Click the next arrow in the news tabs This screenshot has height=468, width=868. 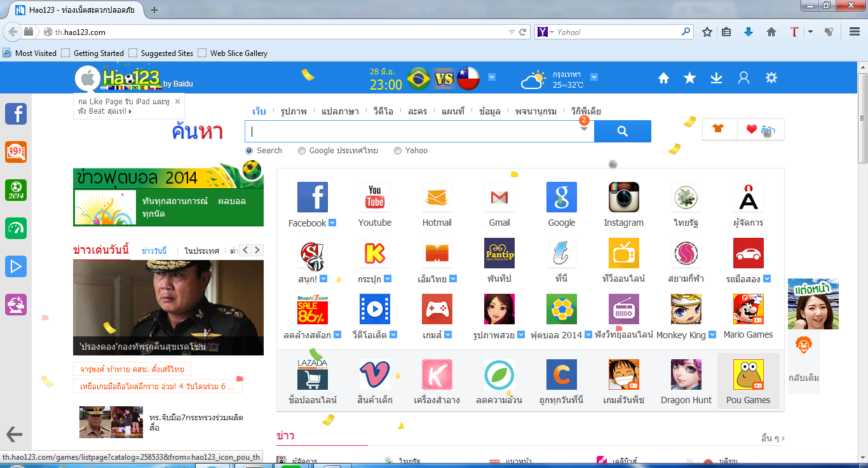coord(257,251)
